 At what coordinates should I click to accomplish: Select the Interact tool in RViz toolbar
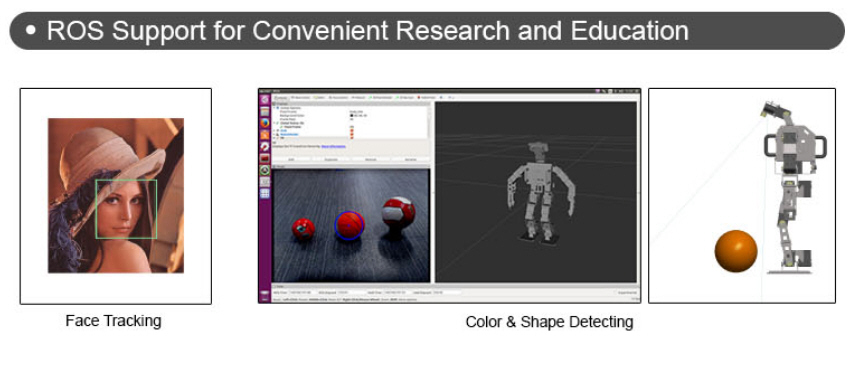coord(281,97)
